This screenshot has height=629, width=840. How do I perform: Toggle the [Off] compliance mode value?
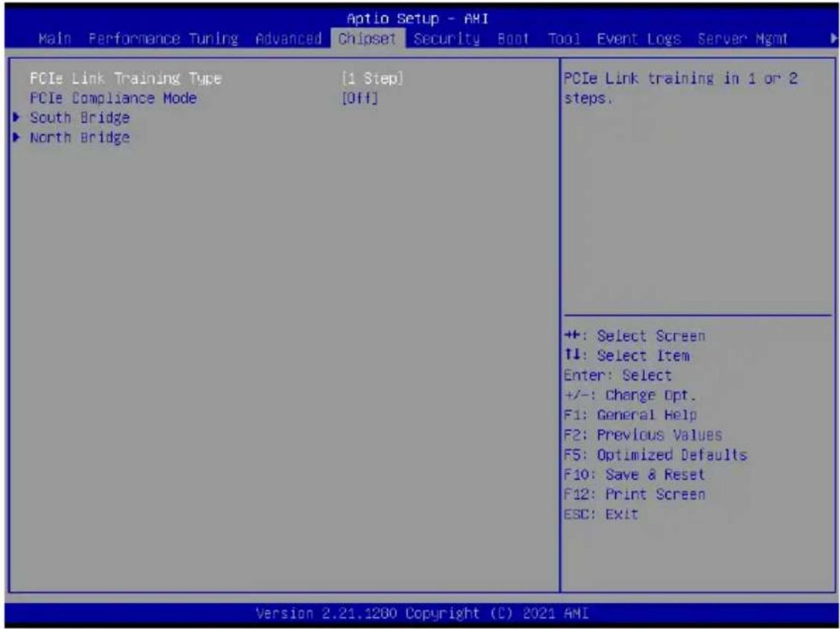tap(359, 98)
